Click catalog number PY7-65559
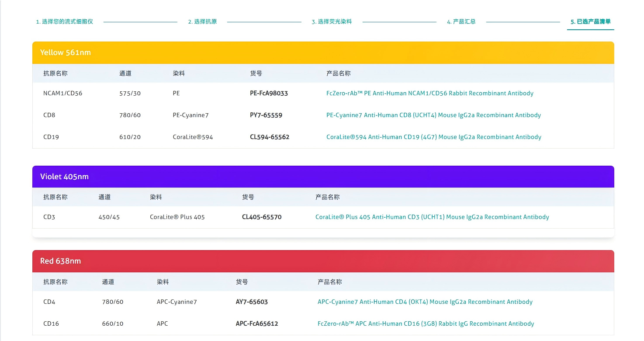Image resolution: width=644 pixels, height=341 pixels. (266, 115)
